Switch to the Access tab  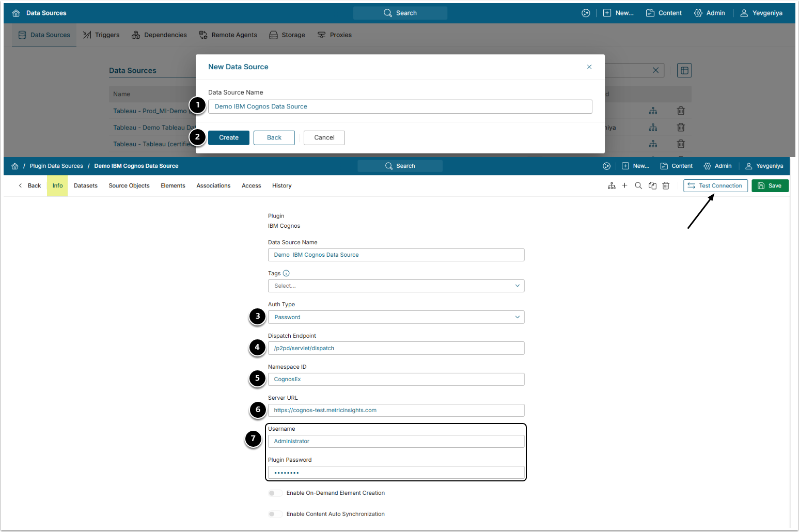252,186
